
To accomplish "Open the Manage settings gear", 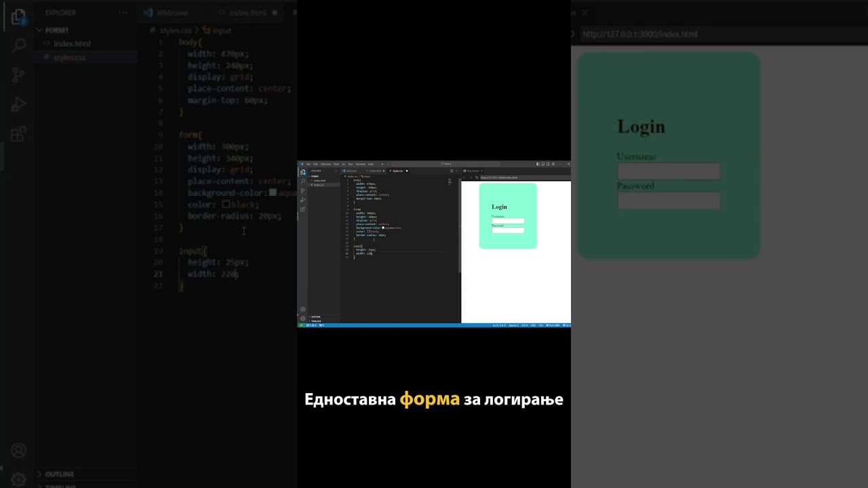I will (303, 319).
